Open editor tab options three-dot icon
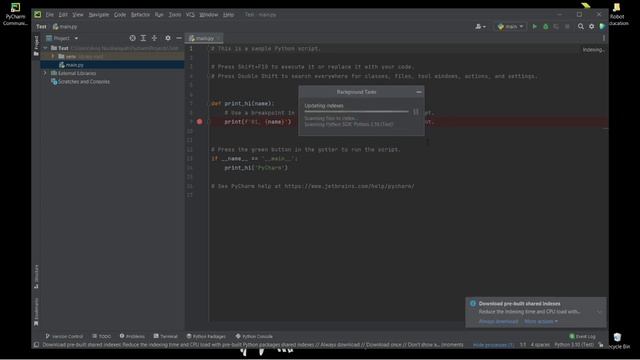This screenshot has width=640, height=360. point(604,38)
